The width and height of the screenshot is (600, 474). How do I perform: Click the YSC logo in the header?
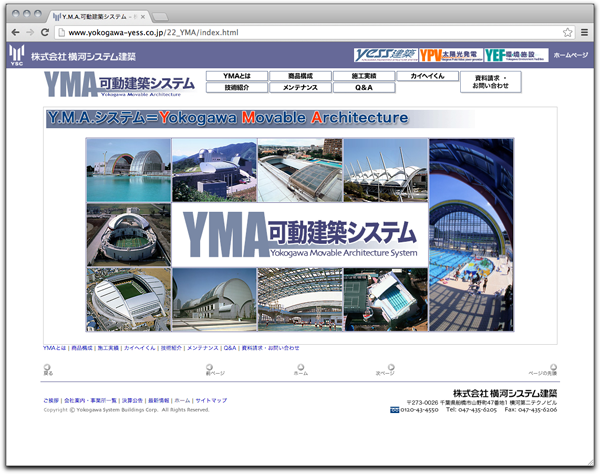click(x=17, y=55)
